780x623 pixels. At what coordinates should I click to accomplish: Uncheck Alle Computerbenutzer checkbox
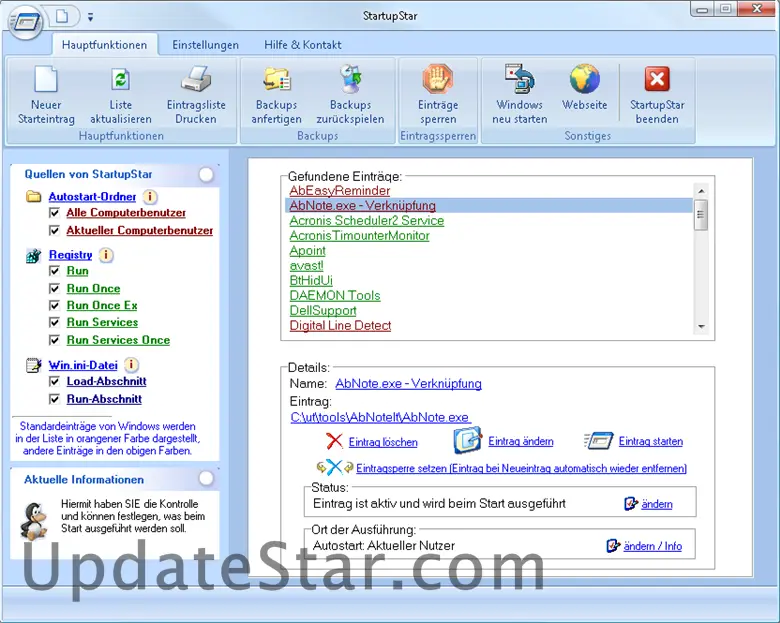(x=54, y=213)
